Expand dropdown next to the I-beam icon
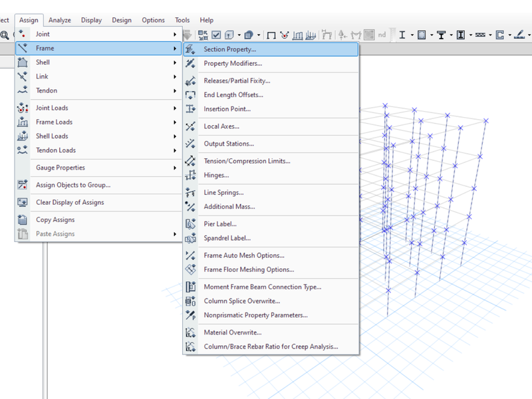The width and height of the screenshot is (532, 399). 412,35
